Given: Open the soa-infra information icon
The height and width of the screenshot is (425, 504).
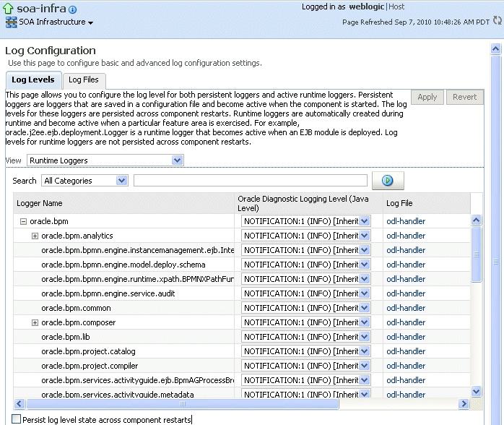Looking at the screenshot, I should point(73,9).
